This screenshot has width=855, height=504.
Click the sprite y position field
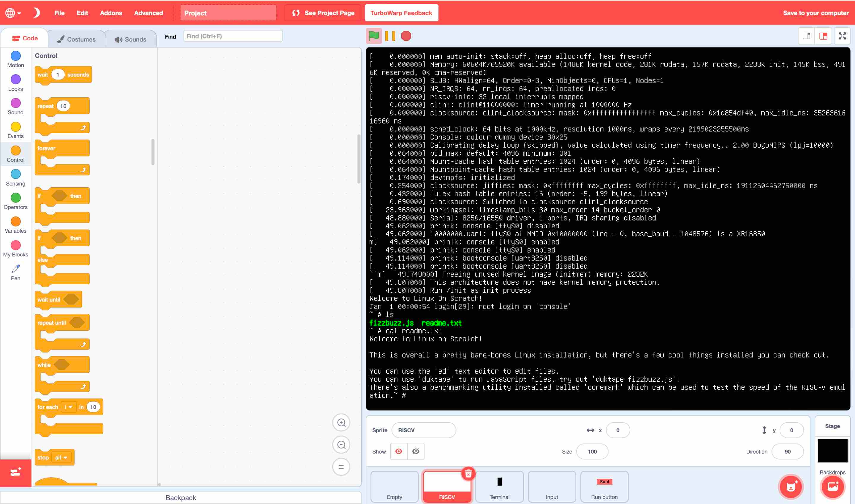pos(791,430)
